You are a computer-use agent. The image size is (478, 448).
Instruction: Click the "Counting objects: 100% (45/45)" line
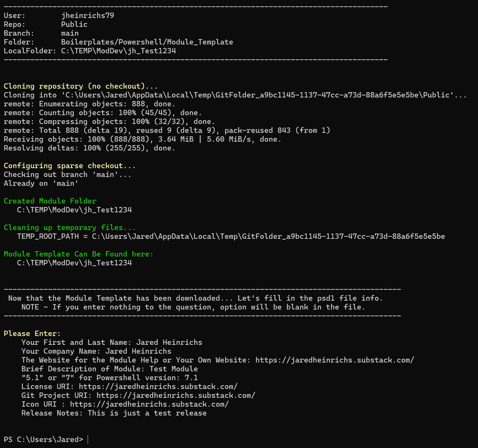click(103, 113)
